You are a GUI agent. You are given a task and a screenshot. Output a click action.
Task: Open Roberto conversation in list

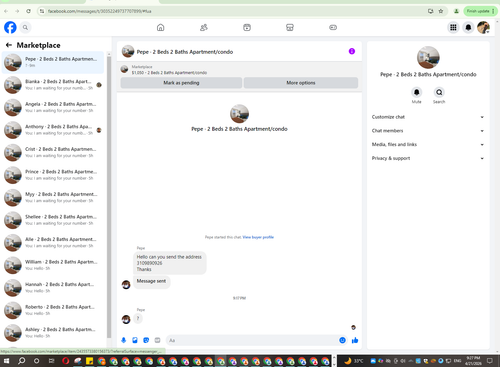pyautogui.click(x=53, y=310)
